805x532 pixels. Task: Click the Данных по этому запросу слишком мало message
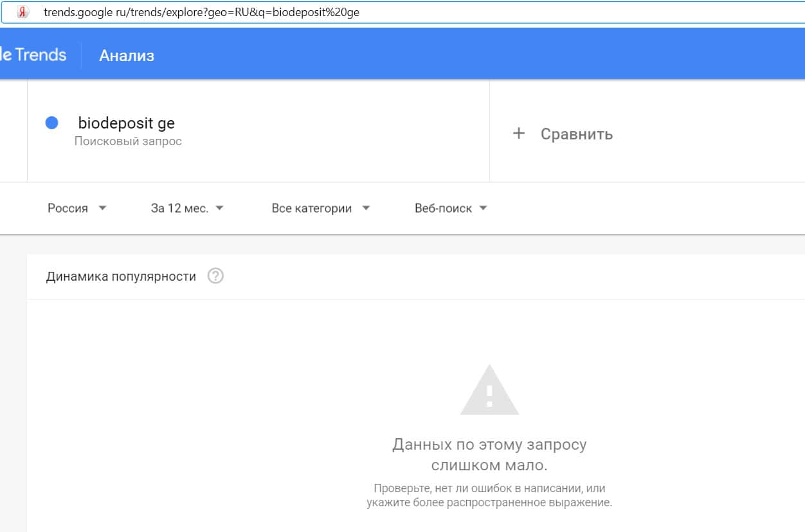coord(489,454)
